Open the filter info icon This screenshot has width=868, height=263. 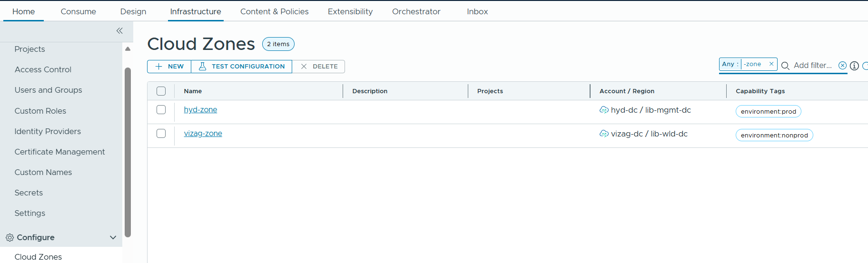[x=854, y=66]
